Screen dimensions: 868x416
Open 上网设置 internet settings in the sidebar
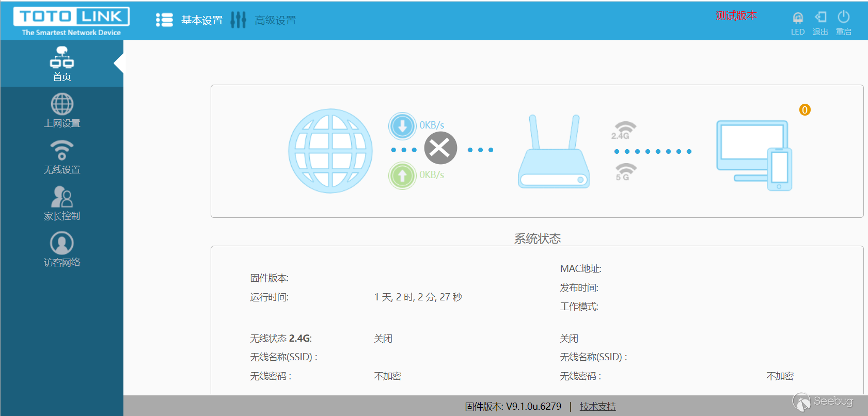[62, 110]
